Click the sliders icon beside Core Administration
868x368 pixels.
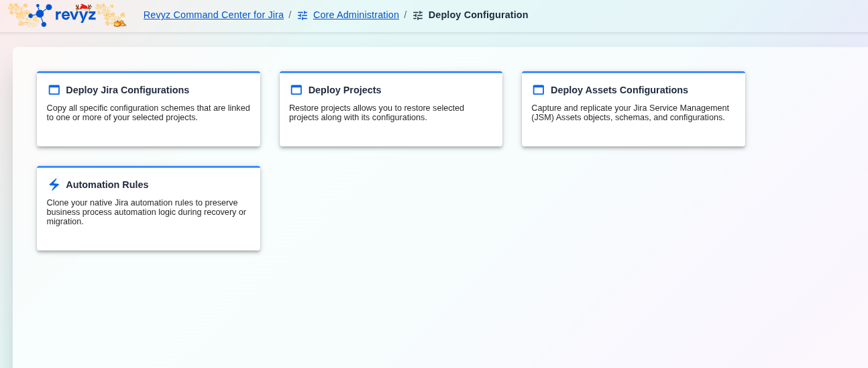[303, 15]
